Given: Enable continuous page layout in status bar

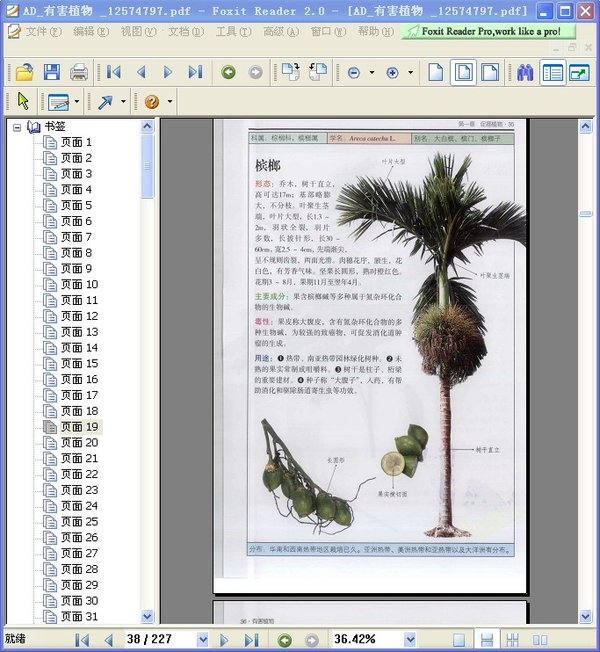Looking at the screenshot, I should tap(487, 639).
